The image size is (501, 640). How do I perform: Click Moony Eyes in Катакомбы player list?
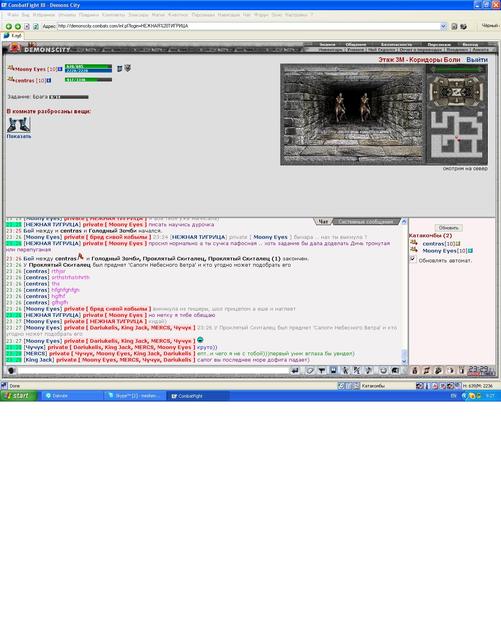[x=439, y=251]
